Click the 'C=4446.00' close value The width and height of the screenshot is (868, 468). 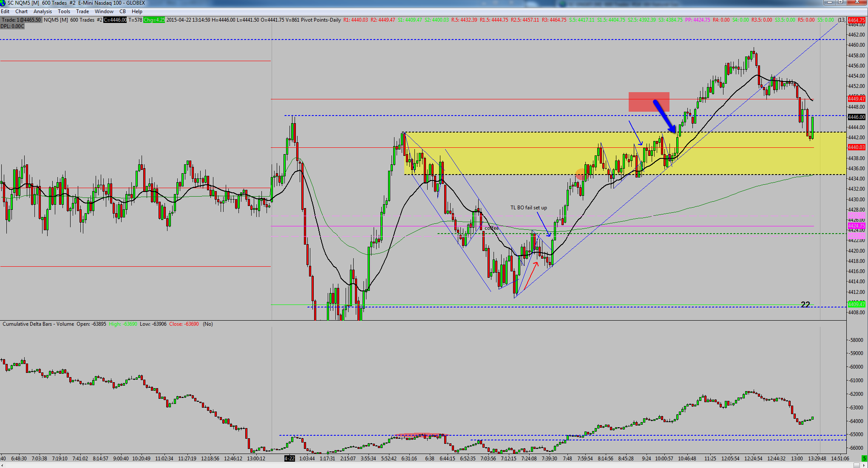click(x=115, y=20)
